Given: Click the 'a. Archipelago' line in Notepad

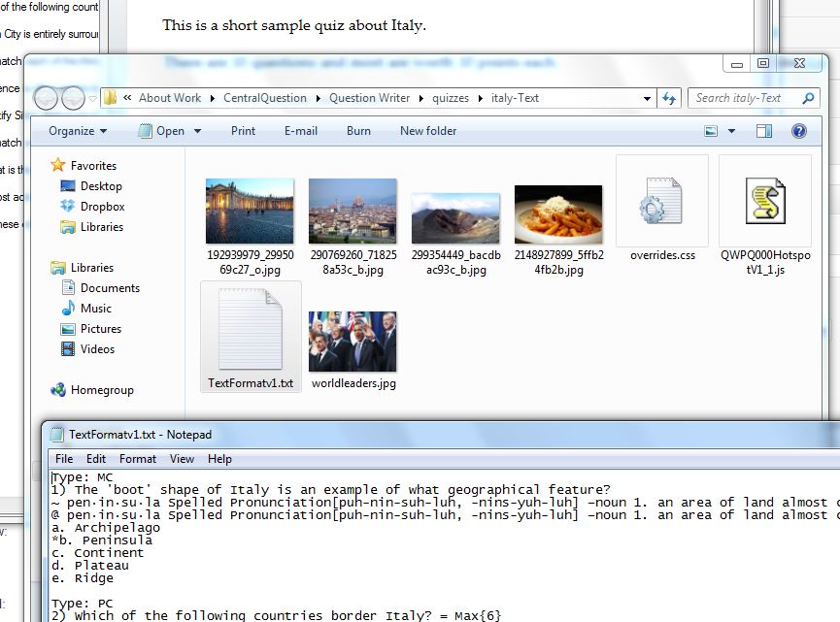Looking at the screenshot, I should (x=106, y=527).
